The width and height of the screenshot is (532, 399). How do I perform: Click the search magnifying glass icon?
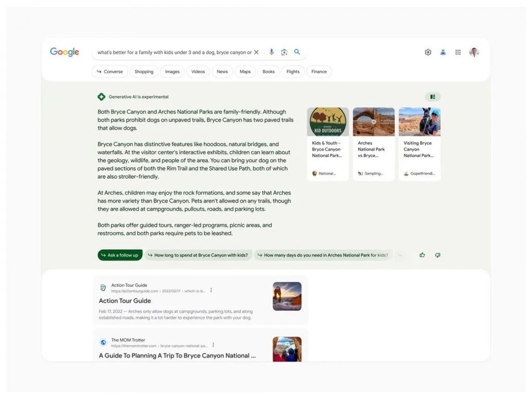[x=297, y=52]
